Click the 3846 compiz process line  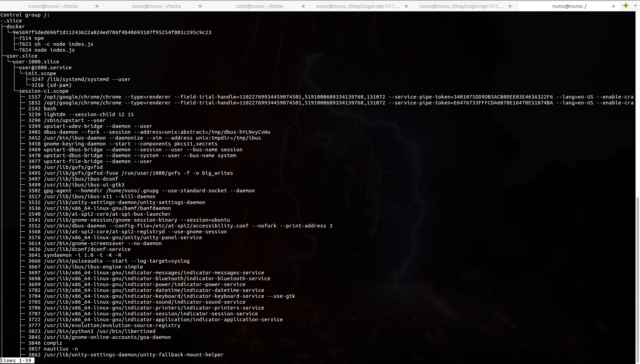click(x=45, y=343)
